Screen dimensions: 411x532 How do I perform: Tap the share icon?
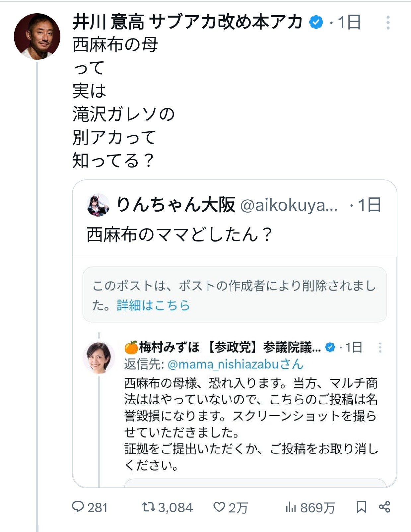coord(384,507)
